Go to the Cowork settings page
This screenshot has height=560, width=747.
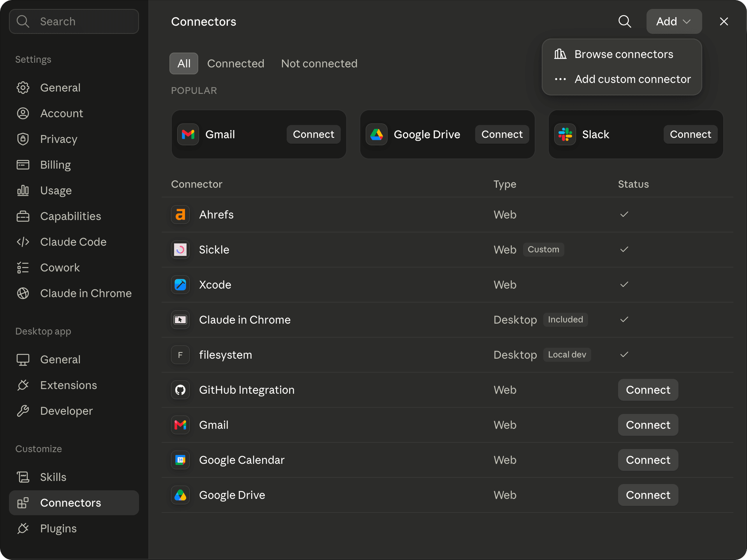74,268
